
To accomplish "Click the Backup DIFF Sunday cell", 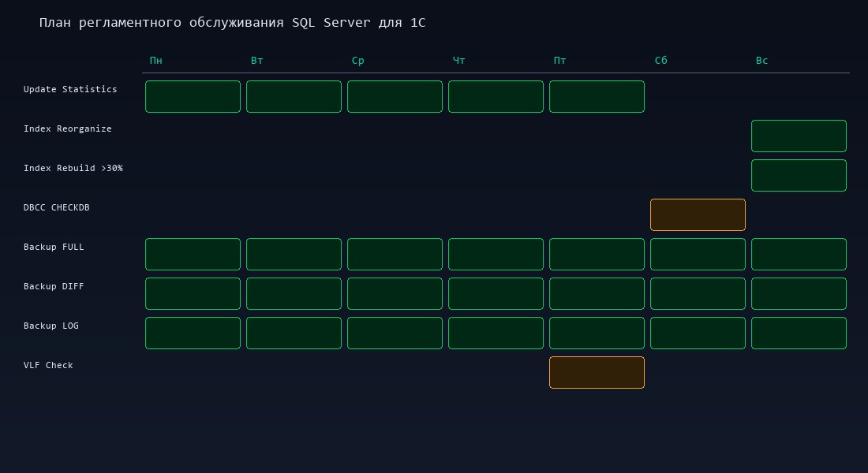I will 799,293.
